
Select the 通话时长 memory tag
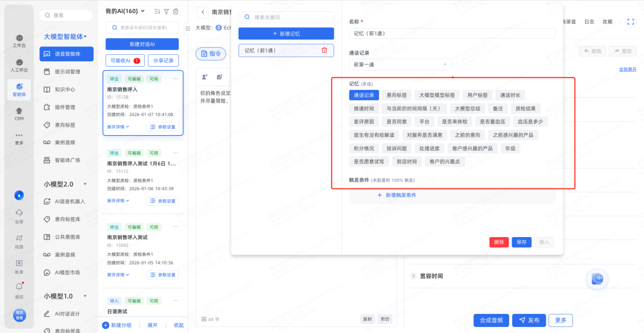(x=510, y=95)
